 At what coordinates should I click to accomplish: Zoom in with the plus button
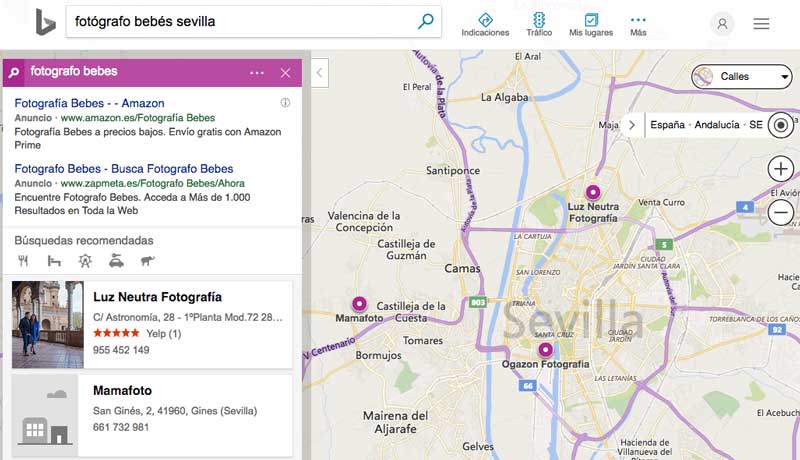pyautogui.click(x=781, y=169)
